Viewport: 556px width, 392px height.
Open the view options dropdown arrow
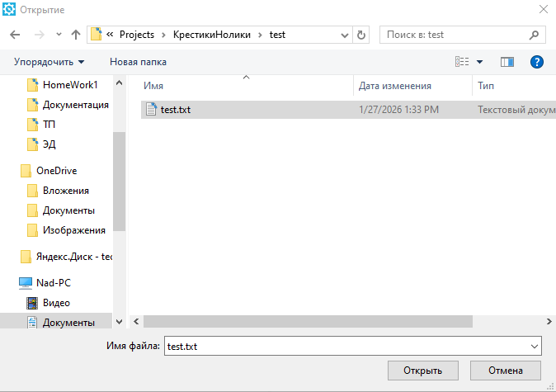479,62
